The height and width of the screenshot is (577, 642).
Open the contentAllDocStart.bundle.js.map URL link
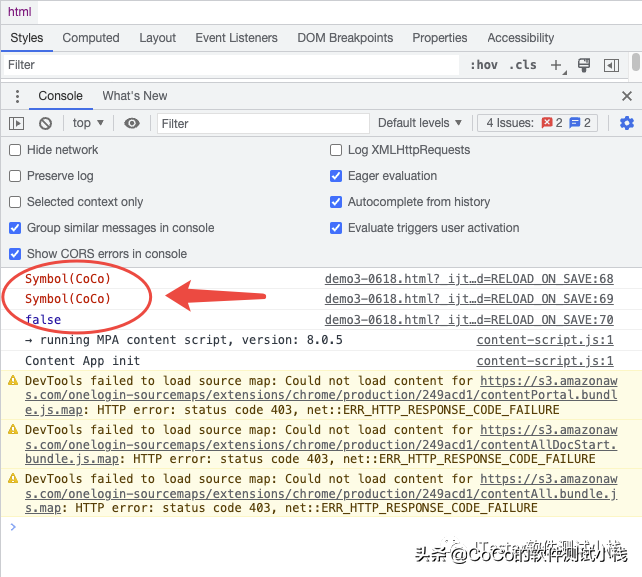[x=321, y=444]
